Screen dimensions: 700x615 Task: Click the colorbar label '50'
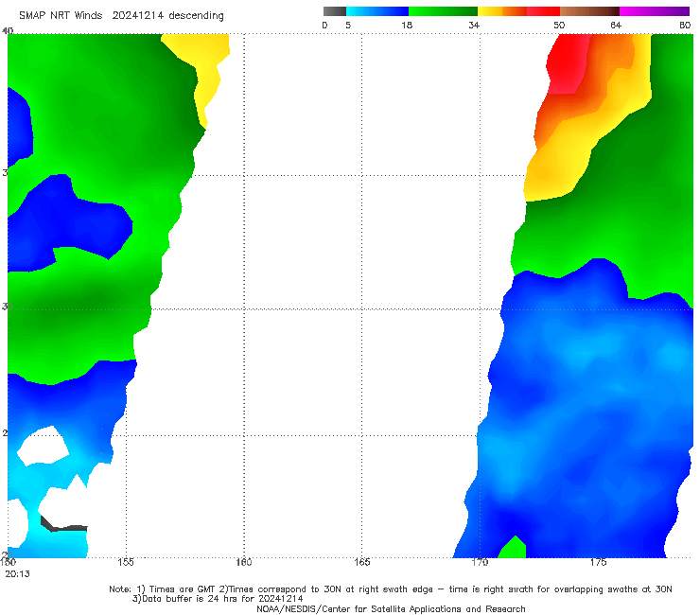pyautogui.click(x=559, y=26)
